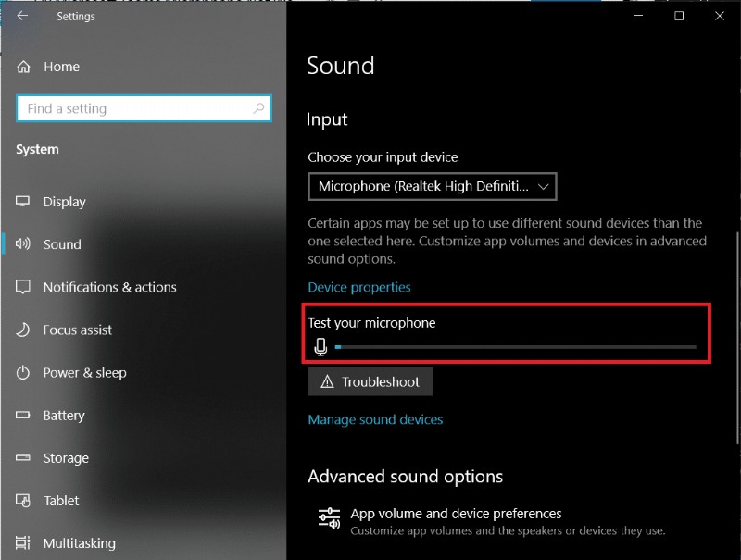Click the Storage drive icon
This screenshot has width=741, height=560.
pos(23,458)
